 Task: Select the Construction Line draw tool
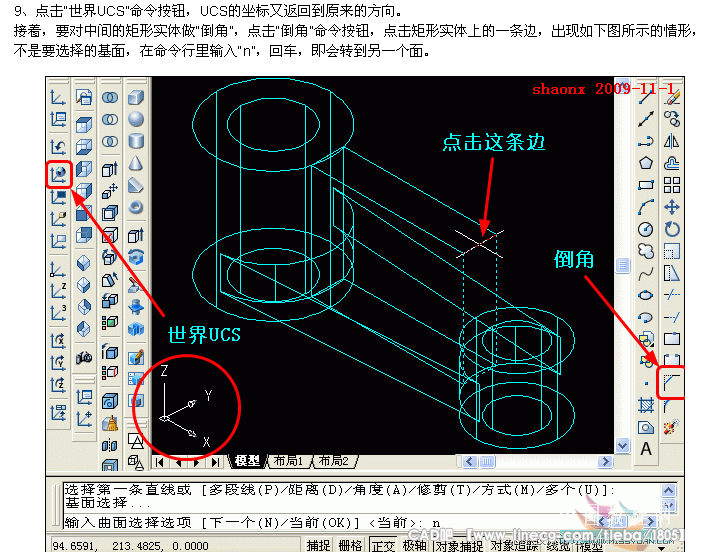pyautogui.click(x=646, y=119)
